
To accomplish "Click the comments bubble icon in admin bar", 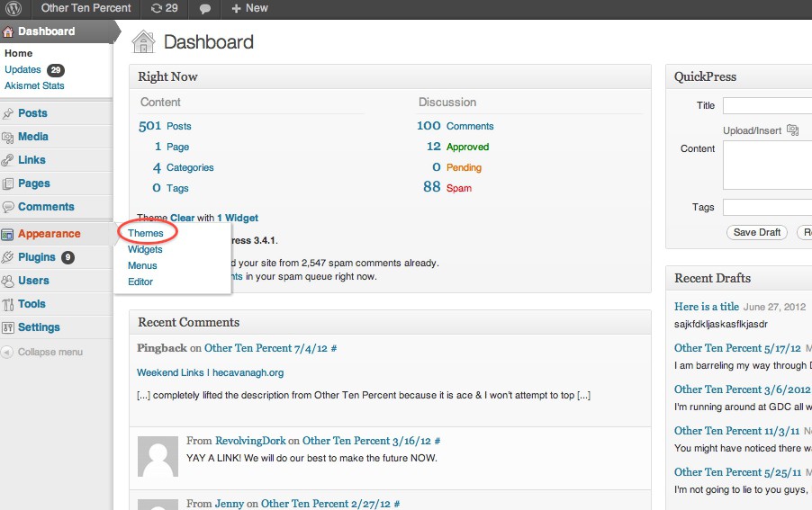I will (205, 9).
